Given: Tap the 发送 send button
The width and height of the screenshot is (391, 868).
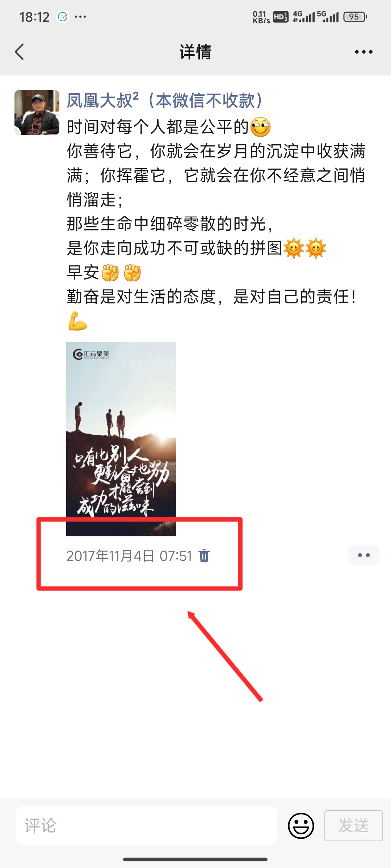Looking at the screenshot, I should [353, 826].
